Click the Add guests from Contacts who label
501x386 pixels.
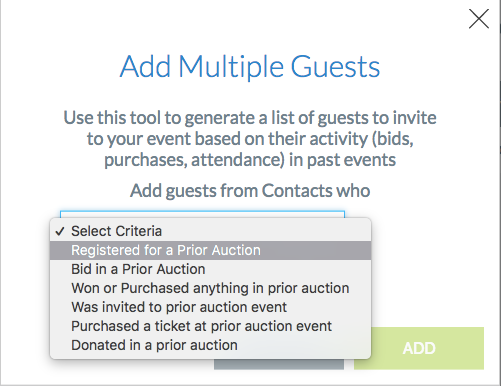click(250, 191)
